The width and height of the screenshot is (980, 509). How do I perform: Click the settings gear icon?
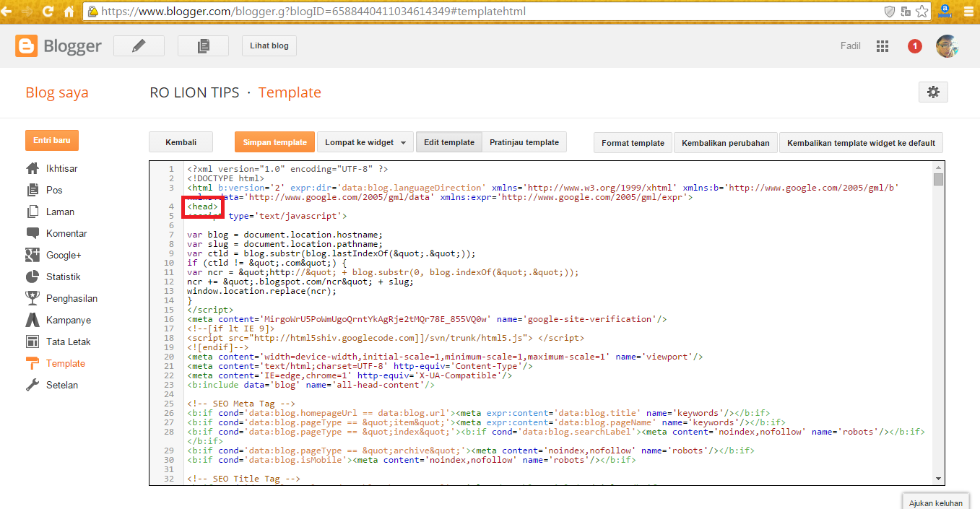[933, 92]
